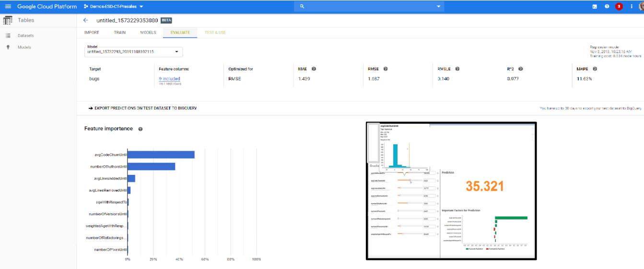The image size is (644, 269).
Task: Click the numberOfAuthorsUntil slider in prediction image
Action: (410, 203)
